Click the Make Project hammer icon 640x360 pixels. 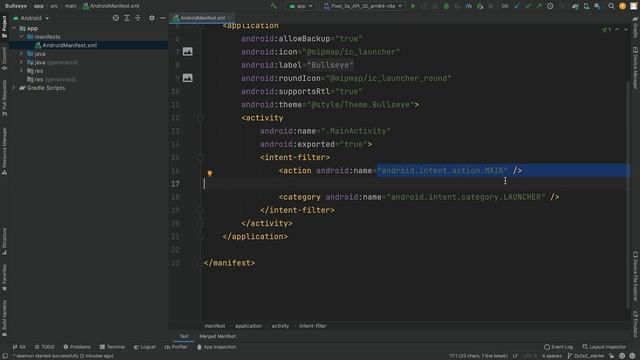tap(273, 6)
